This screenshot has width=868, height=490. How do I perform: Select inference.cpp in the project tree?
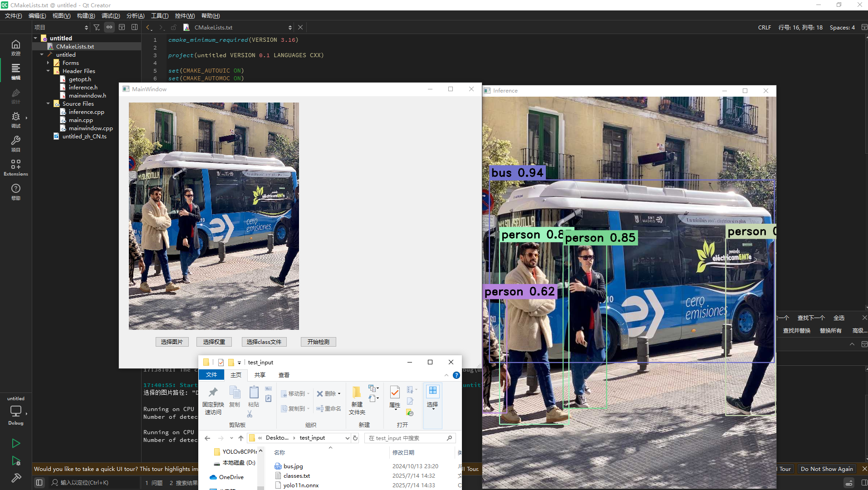86,112
